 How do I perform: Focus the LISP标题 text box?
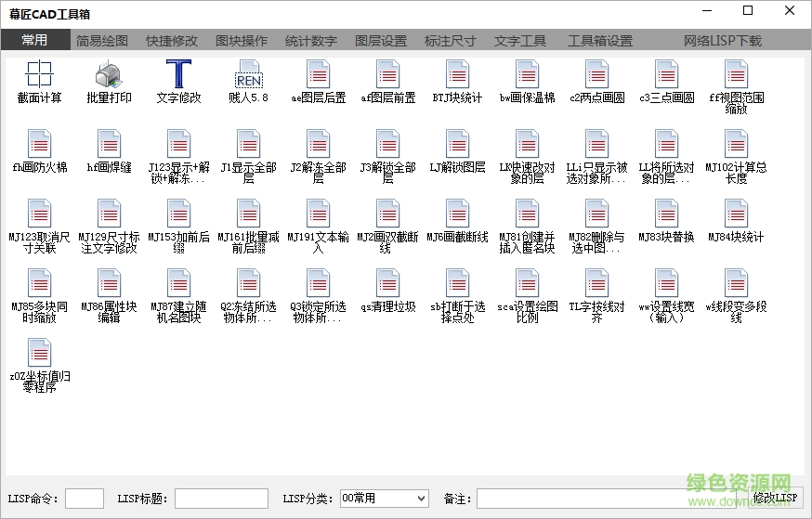click(x=221, y=499)
